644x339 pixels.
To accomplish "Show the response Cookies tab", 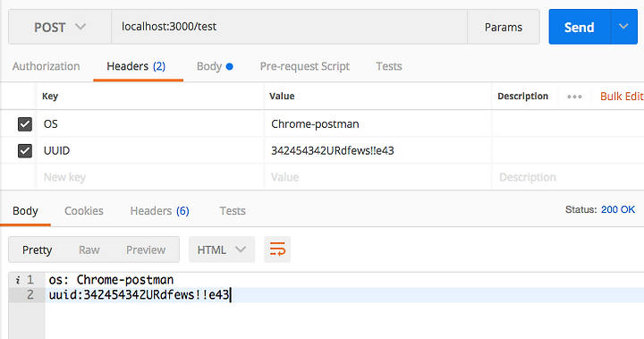I will [x=84, y=211].
